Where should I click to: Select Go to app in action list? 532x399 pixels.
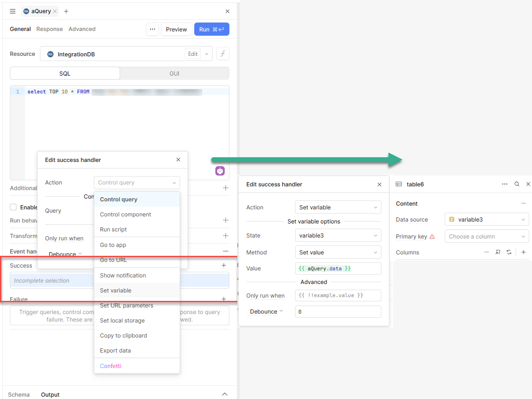[x=137, y=245]
